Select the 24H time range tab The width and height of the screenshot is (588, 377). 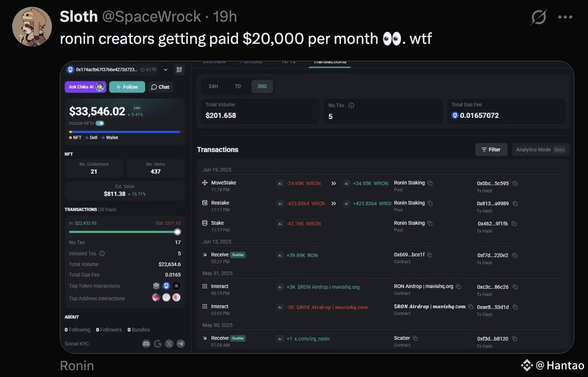(213, 86)
